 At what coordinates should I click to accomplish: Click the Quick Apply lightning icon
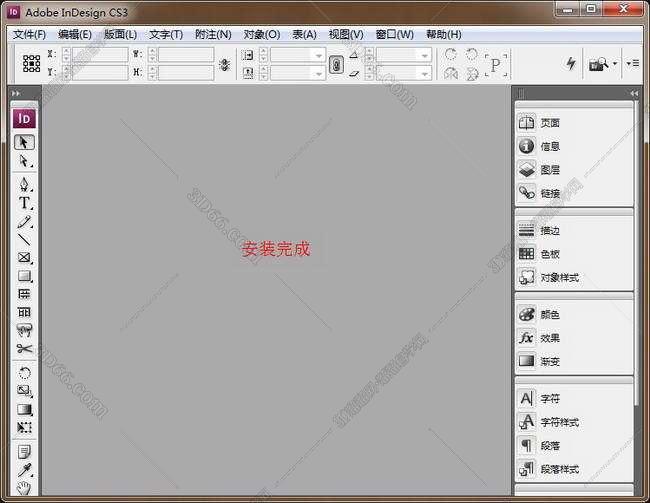[x=571, y=63]
